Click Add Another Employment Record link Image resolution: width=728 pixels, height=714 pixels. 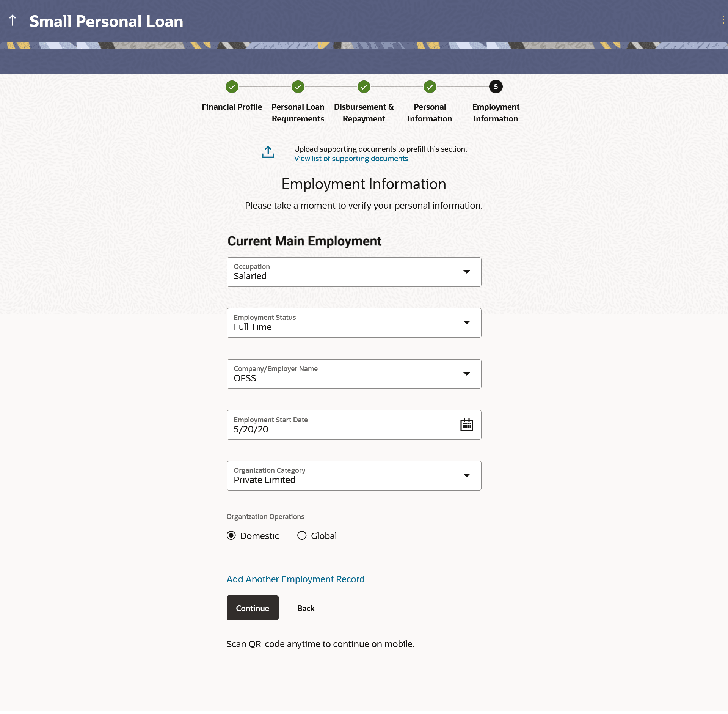pos(295,579)
